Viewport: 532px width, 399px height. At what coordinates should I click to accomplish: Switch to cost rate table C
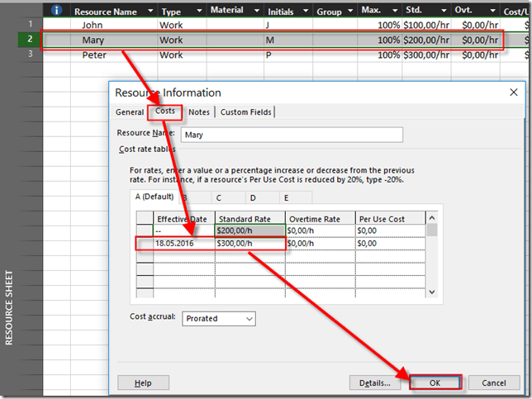coord(219,197)
